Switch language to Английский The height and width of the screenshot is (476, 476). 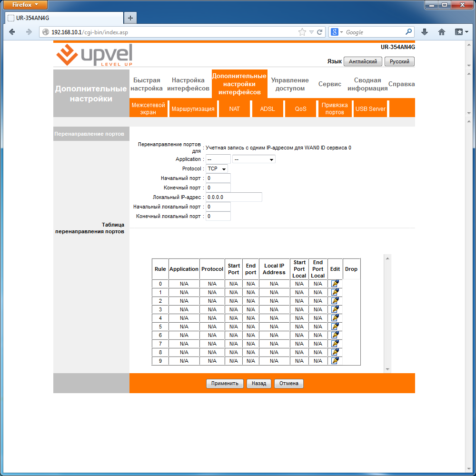coord(363,61)
